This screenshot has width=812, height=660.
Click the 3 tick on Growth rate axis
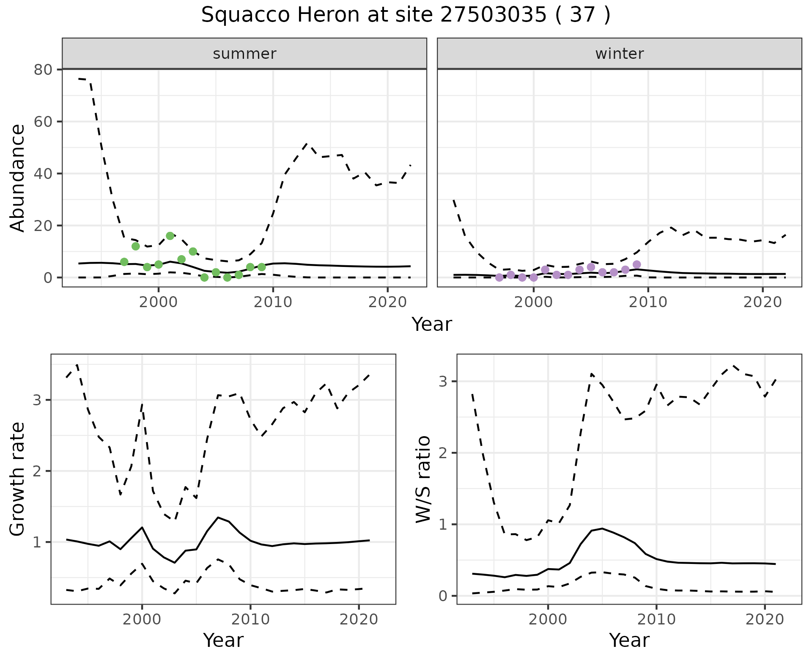pos(37,400)
